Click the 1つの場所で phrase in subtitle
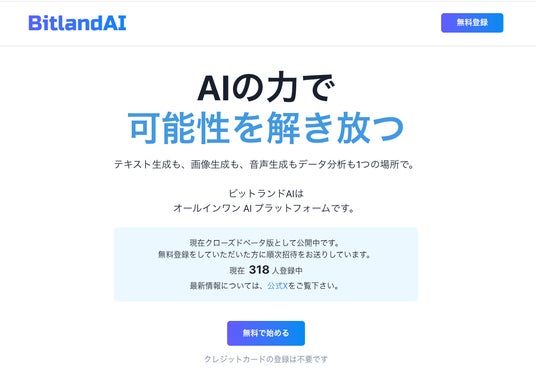Screen dimensions: 536x374 pos(385,164)
